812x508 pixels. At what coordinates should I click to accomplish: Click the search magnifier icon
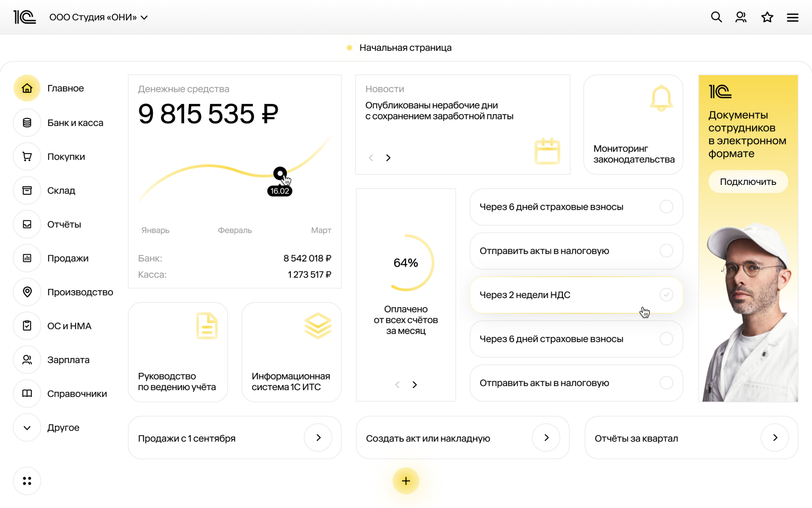point(716,17)
